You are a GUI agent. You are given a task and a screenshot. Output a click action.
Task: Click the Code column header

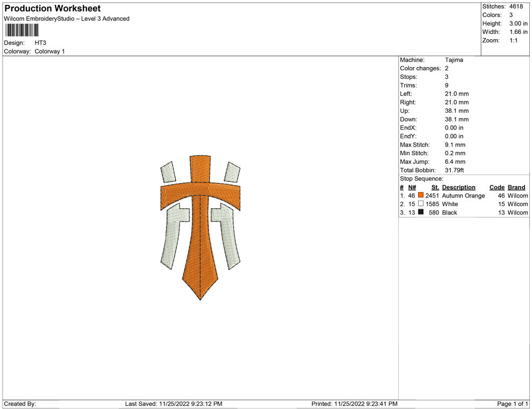point(497,187)
